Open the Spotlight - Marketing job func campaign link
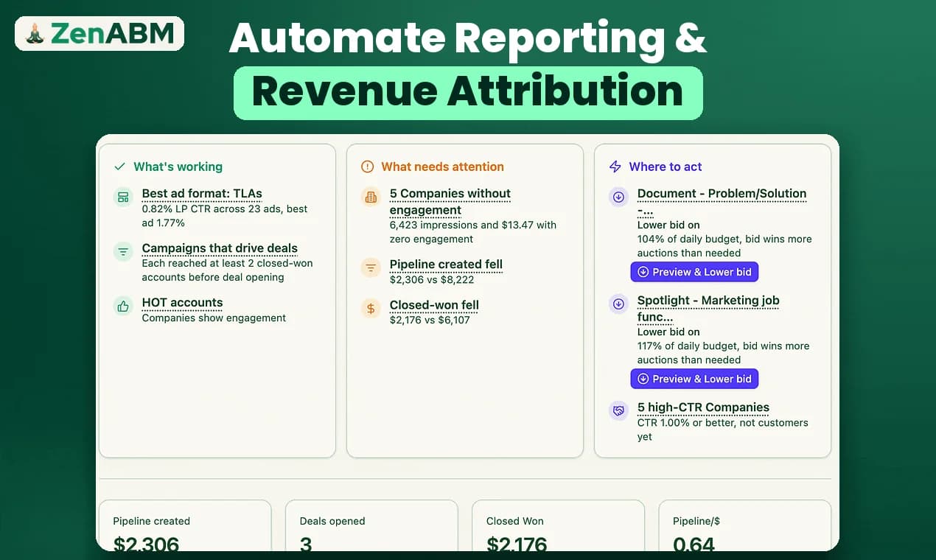 point(708,308)
